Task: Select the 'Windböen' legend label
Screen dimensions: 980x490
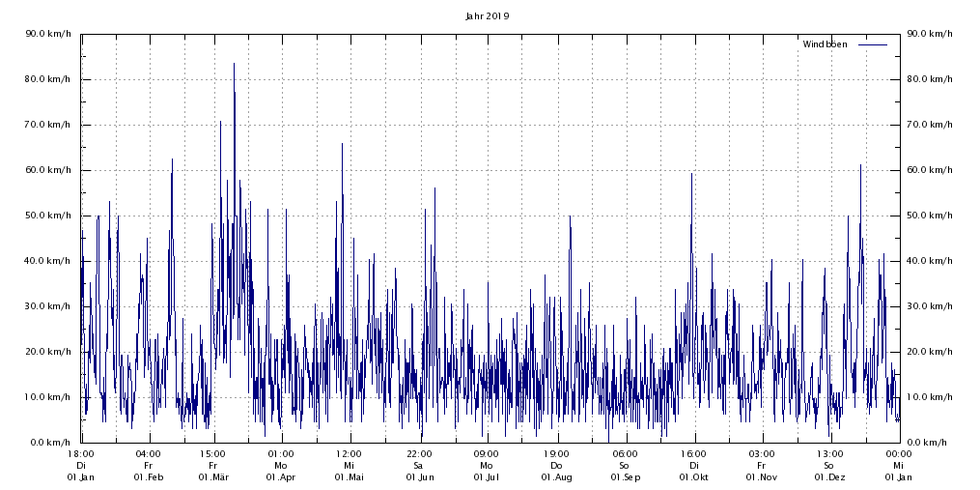Action: tap(825, 44)
